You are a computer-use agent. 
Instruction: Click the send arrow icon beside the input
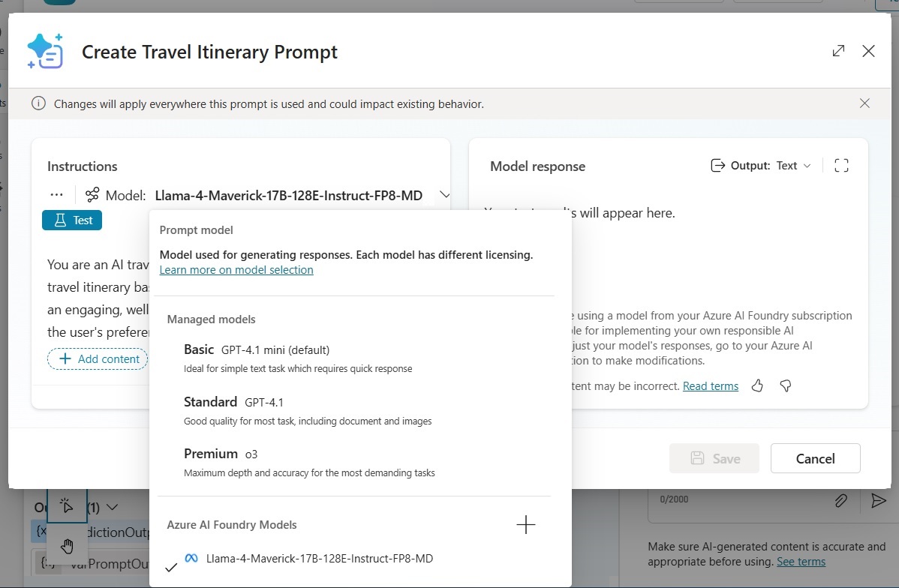coord(879,500)
